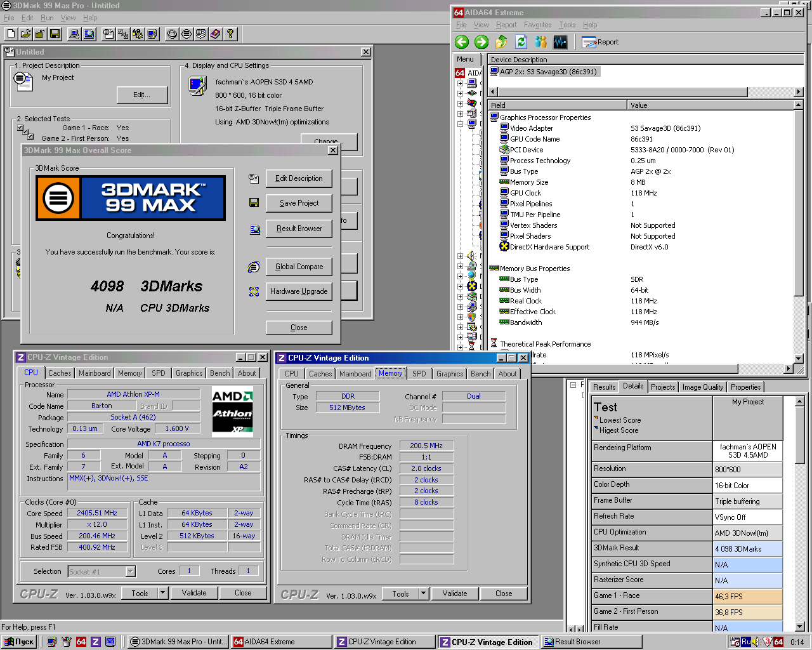This screenshot has width=812, height=650.
Task: Open the Favorites menu in AIDA64
Action: click(537, 25)
